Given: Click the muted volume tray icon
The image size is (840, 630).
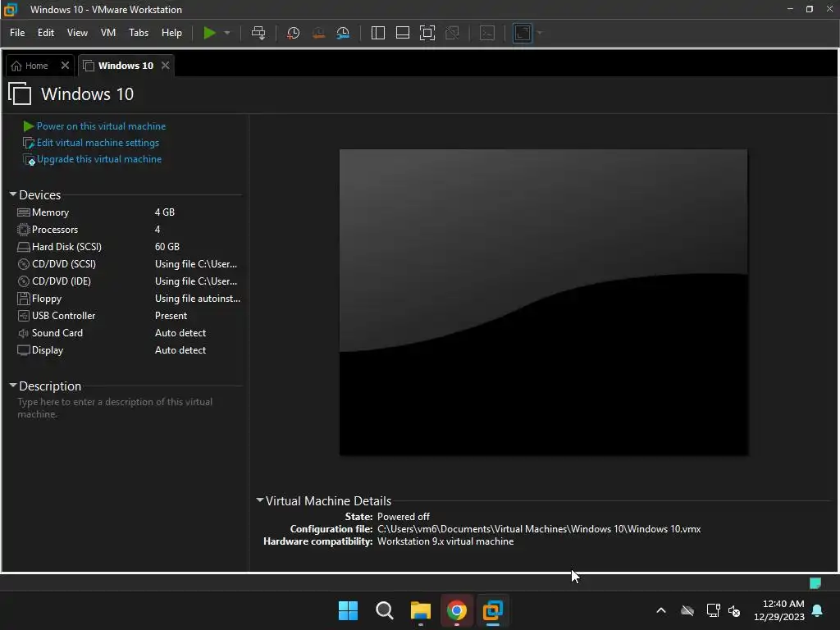Looking at the screenshot, I should pyautogui.click(x=734, y=610).
